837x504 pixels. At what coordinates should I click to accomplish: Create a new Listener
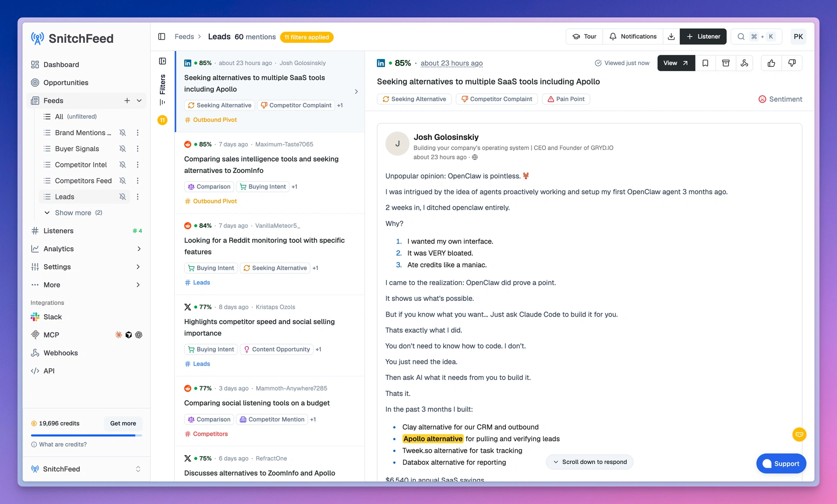coord(703,37)
